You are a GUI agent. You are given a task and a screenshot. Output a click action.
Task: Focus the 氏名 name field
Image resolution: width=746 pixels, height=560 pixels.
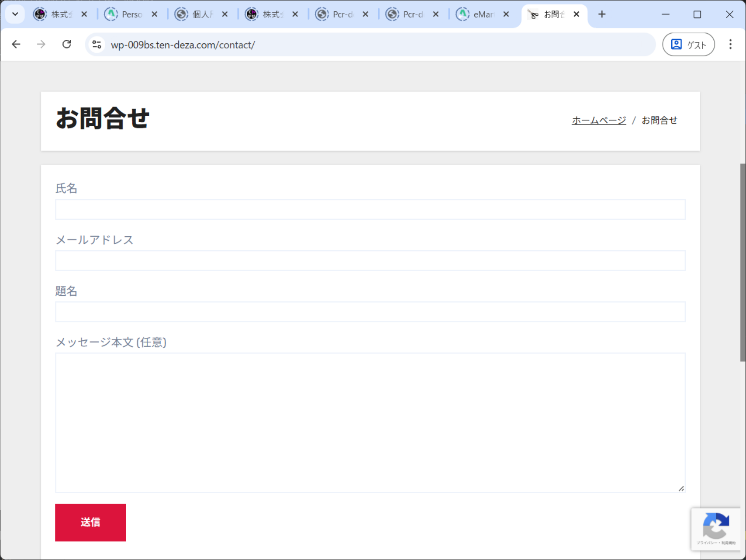[370, 209]
